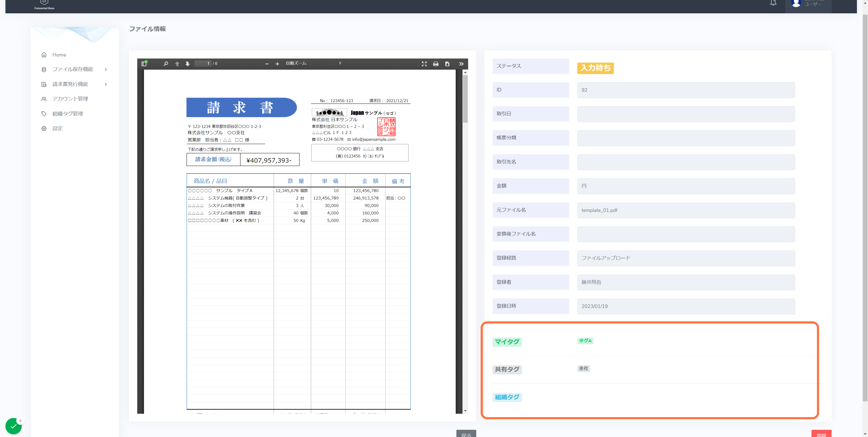The width and height of the screenshot is (868, 437).
Task: Go to next PDF page arrow
Action: click(188, 64)
